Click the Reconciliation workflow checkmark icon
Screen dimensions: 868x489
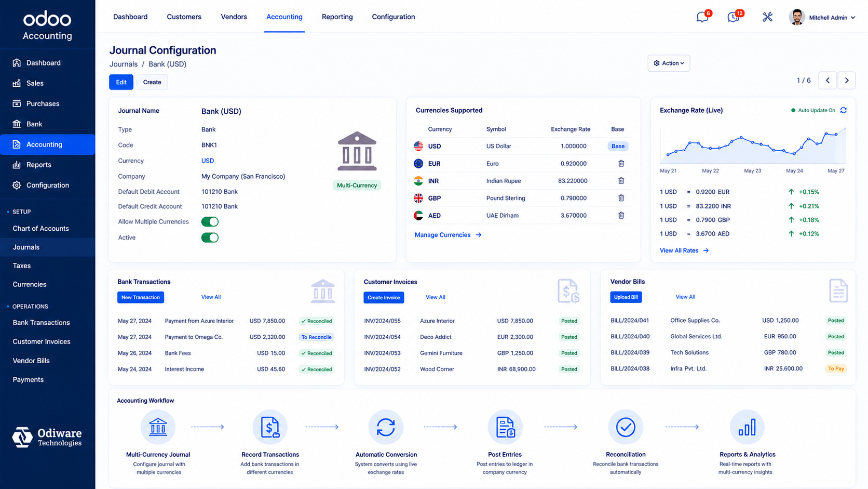pos(626,427)
